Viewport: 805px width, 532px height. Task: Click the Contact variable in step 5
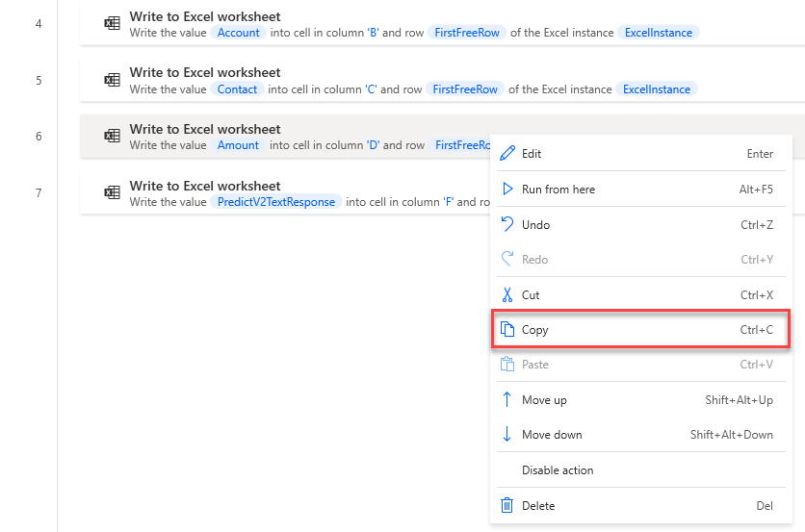point(237,89)
